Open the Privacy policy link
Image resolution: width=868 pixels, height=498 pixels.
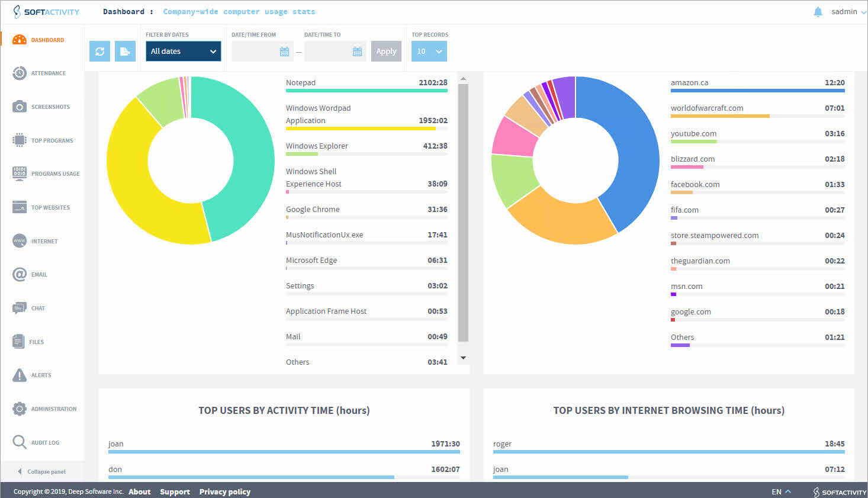tap(224, 492)
